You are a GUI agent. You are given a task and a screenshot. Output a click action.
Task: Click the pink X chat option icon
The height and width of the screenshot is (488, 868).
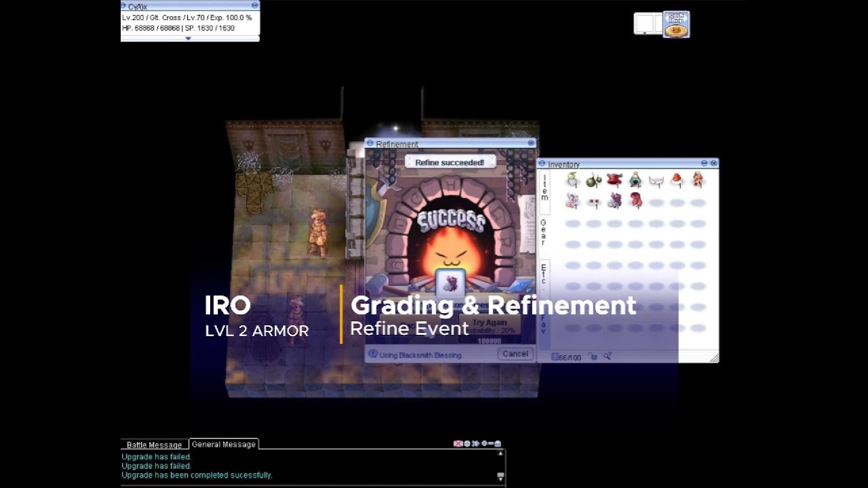click(x=458, y=444)
